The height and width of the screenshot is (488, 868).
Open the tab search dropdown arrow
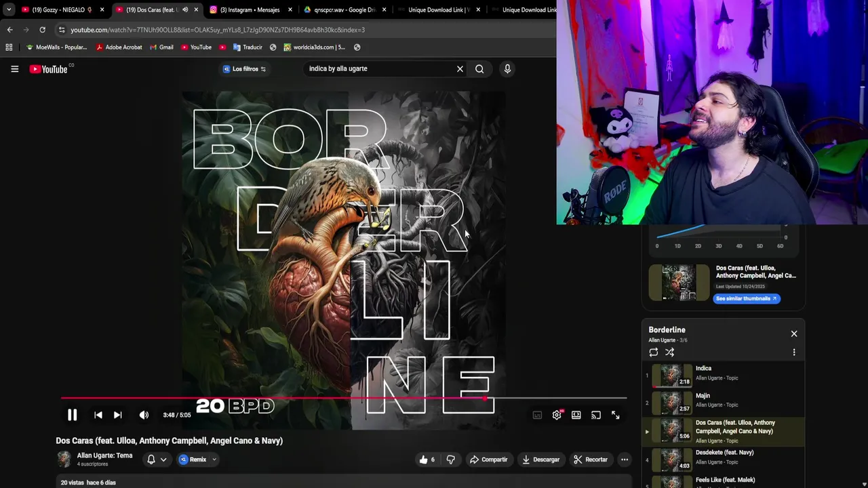click(x=8, y=9)
